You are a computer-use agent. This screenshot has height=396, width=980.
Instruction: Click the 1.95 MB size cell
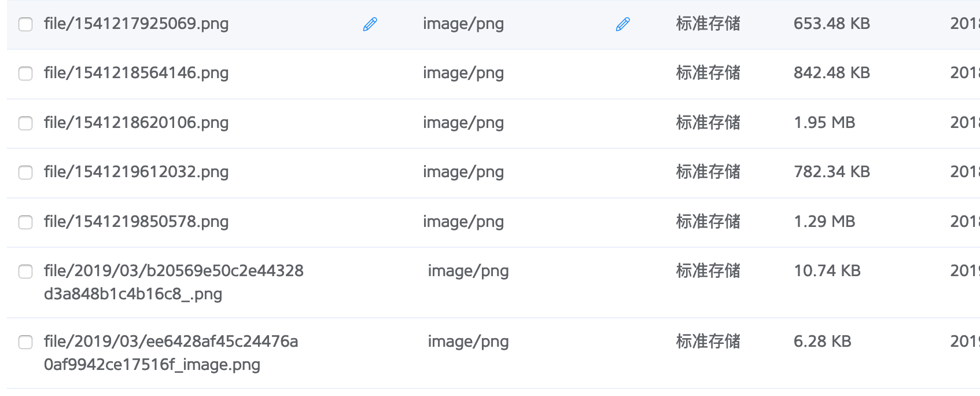[x=824, y=123]
